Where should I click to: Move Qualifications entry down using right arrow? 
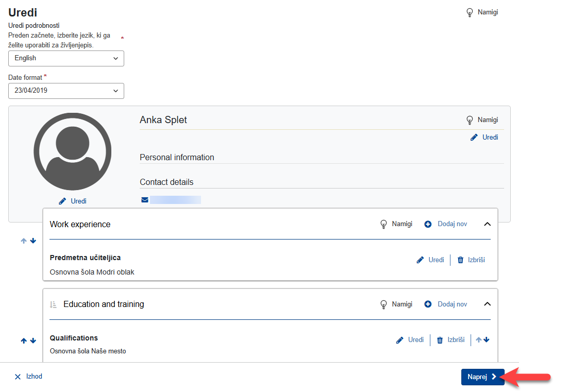[x=487, y=340]
